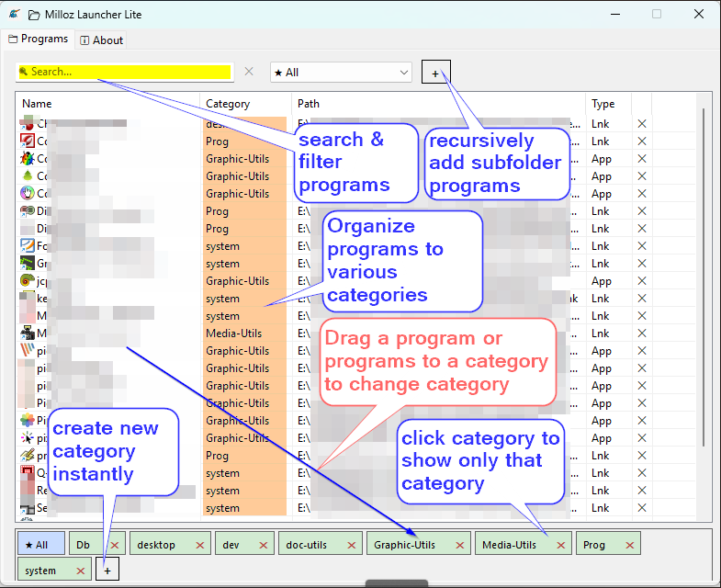Delete the doc-utils category

[x=352, y=545]
